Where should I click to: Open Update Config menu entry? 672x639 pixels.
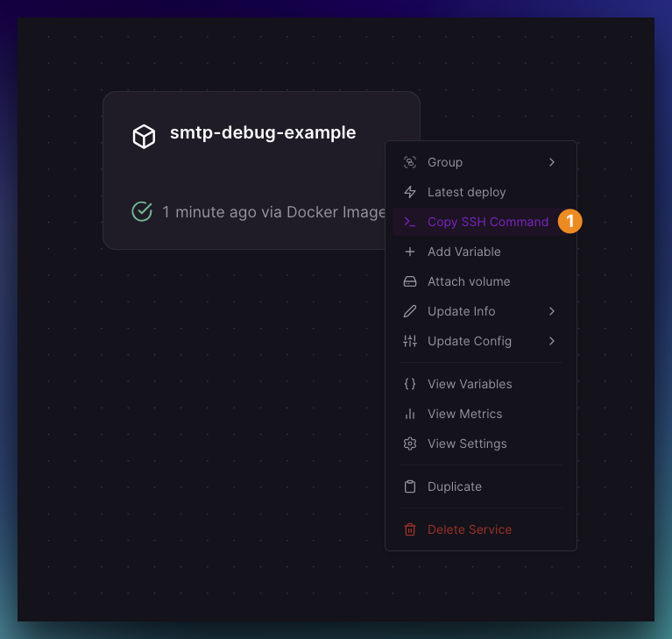click(481, 341)
